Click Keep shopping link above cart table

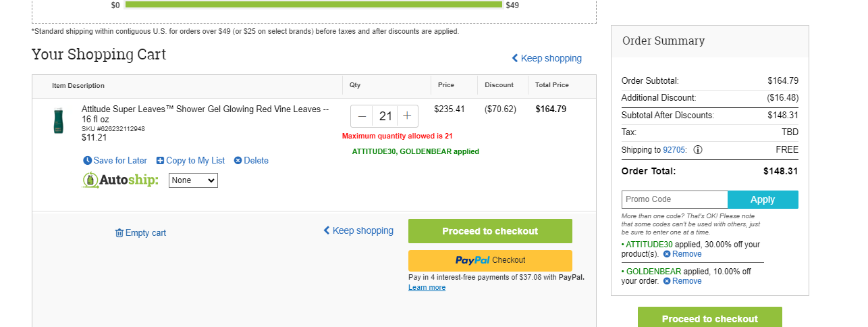547,58
